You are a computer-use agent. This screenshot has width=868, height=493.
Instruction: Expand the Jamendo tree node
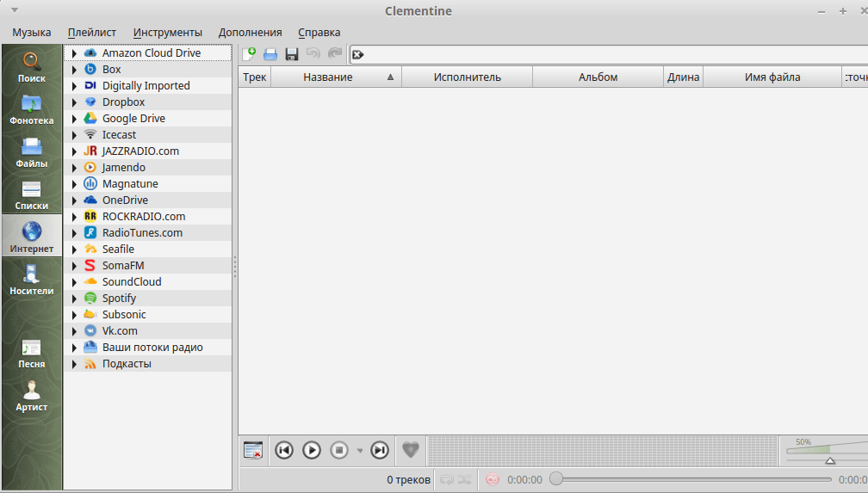tap(74, 168)
